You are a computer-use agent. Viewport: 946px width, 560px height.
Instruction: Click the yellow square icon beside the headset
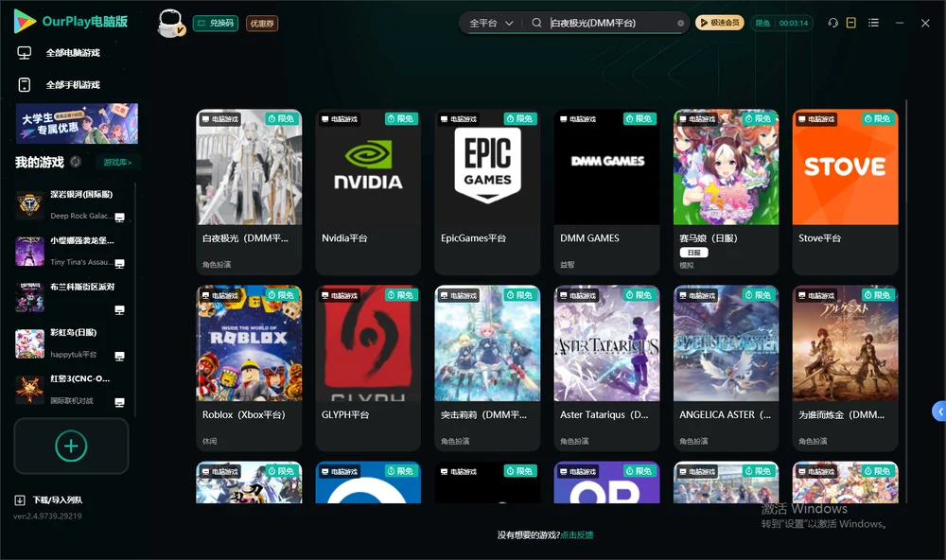(x=851, y=23)
